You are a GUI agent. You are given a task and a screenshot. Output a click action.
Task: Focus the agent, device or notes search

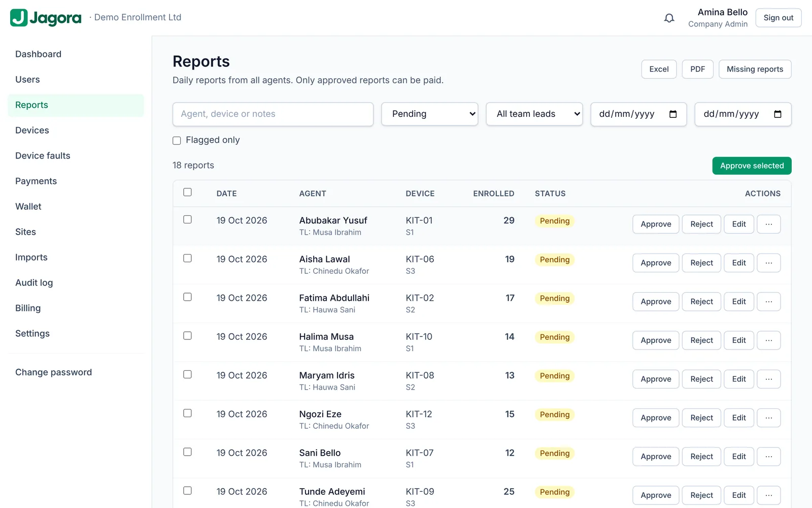click(x=273, y=114)
